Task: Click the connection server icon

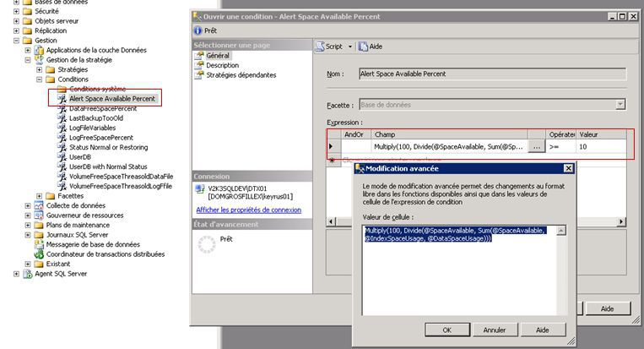Action: pos(200,188)
